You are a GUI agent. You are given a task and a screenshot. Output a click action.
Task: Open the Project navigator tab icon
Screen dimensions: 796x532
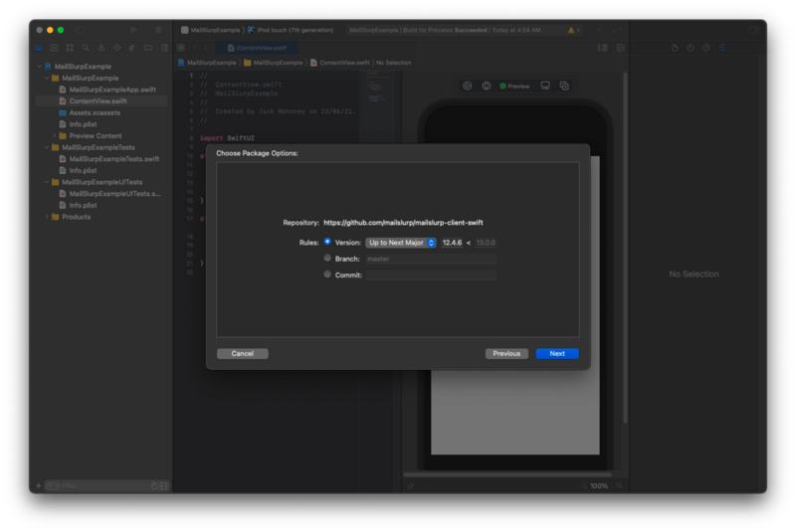point(39,48)
